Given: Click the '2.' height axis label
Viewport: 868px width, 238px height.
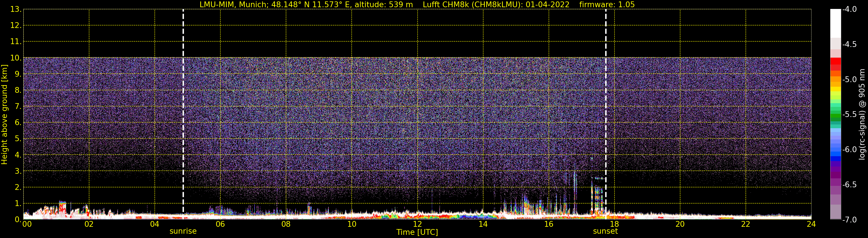Looking at the screenshot, I should [x=18, y=187].
